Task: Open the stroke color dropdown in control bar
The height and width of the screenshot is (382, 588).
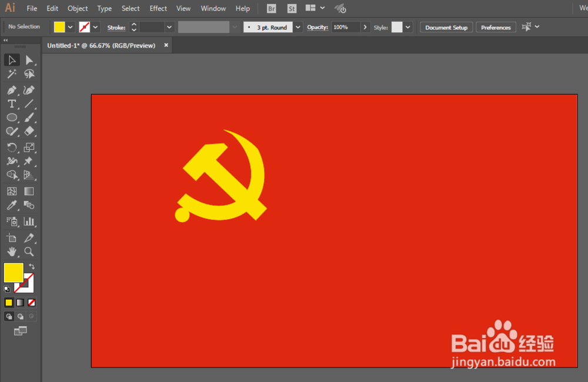Action: pos(95,27)
